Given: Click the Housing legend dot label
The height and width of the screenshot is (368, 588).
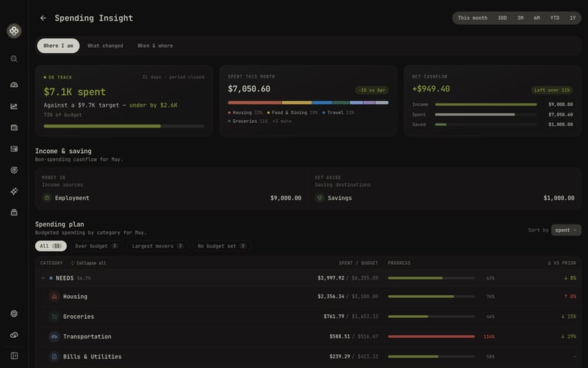Looking at the screenshot, I should [245, 113].
